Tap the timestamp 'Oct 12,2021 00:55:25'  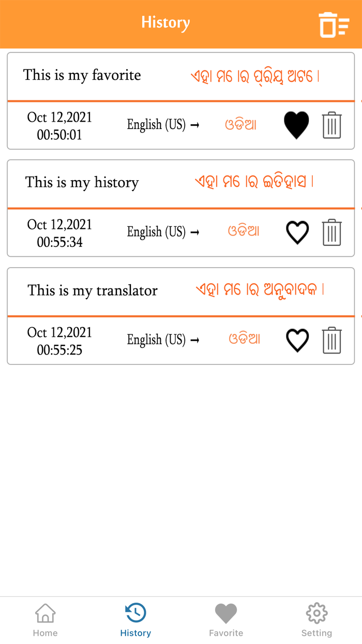(61, 340)
